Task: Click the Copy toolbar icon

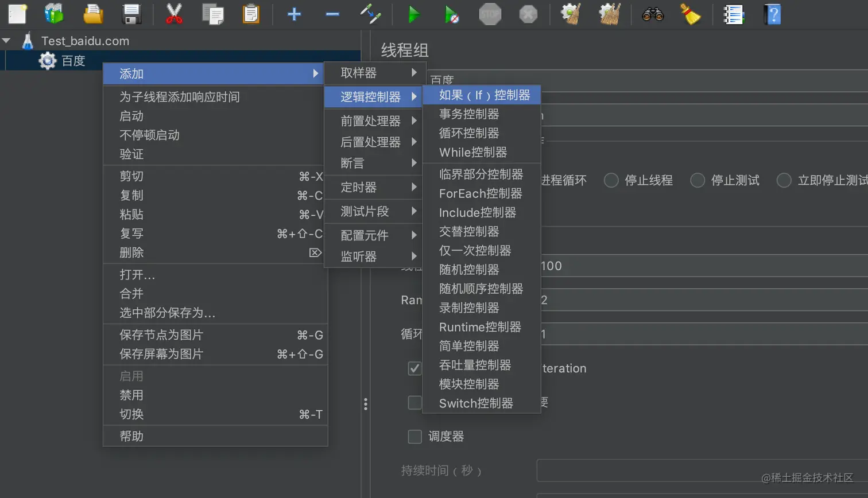Action: coord(212,14)
